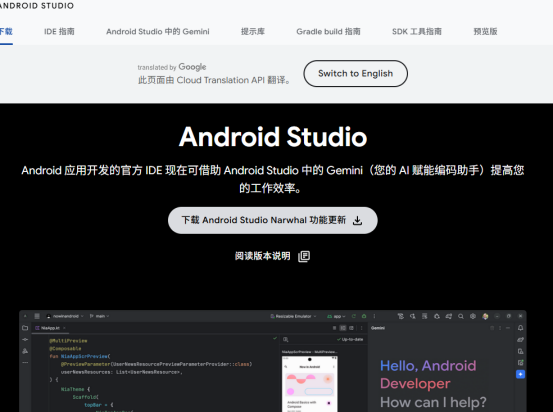
Task: Click the green inspection checkmark in editor
Action: click(275, 339)
